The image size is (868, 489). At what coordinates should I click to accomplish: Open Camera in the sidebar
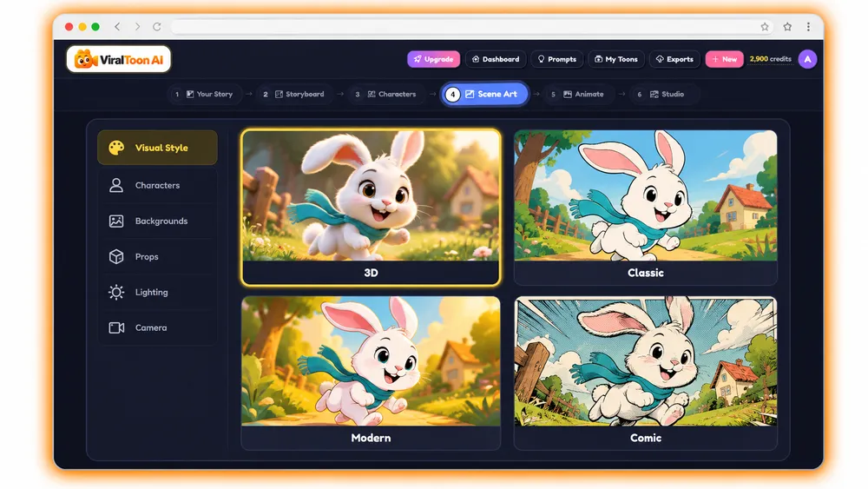point(157,327)
